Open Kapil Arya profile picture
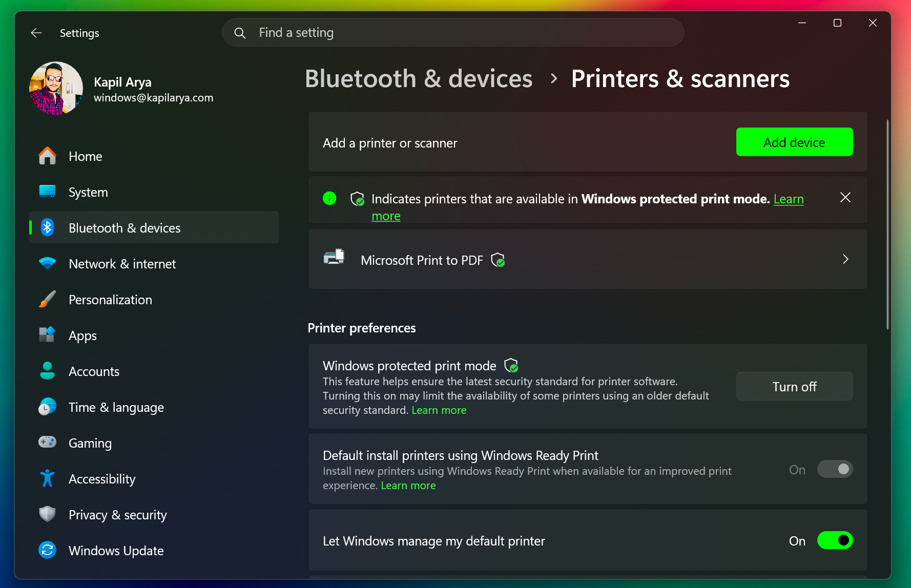Screen dimensions: 911x588 pos(56,89)
